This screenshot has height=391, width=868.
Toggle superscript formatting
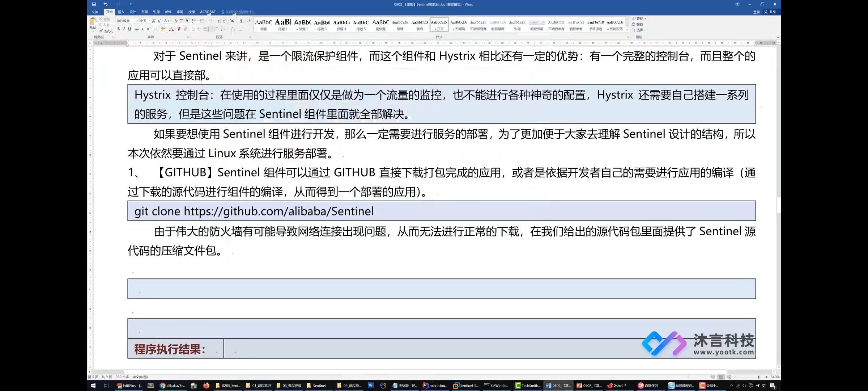click(x=148, y=29)
